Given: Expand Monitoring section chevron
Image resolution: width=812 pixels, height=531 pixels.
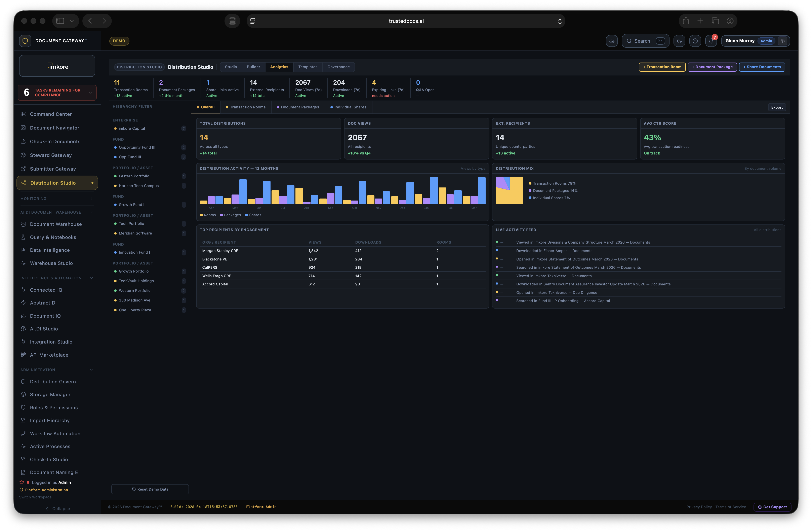Looking at the screenshot, I should [91, 199].
